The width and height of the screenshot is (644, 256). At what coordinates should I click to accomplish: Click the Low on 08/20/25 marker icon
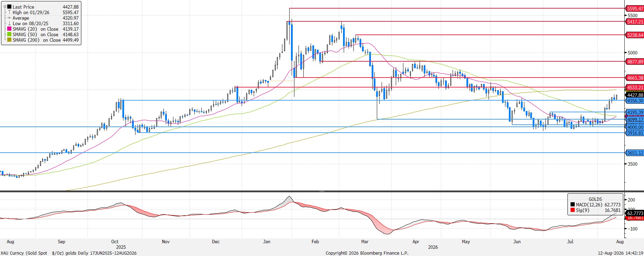[10, 23]
